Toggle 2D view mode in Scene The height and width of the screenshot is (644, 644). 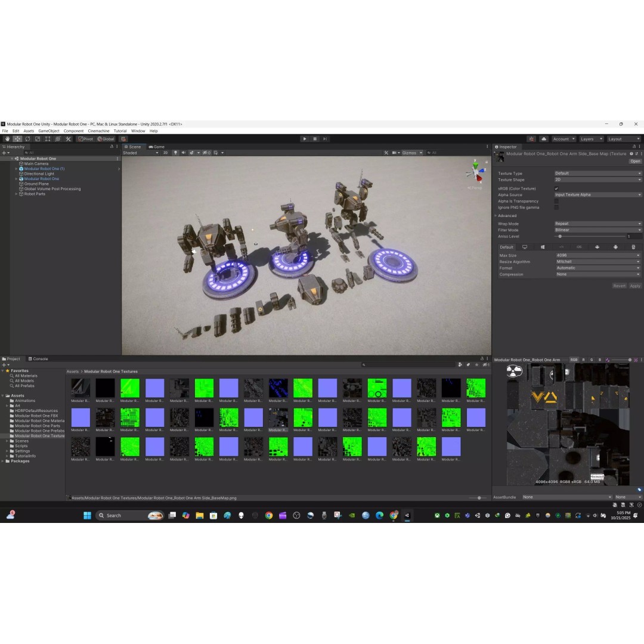click(166, 153)
